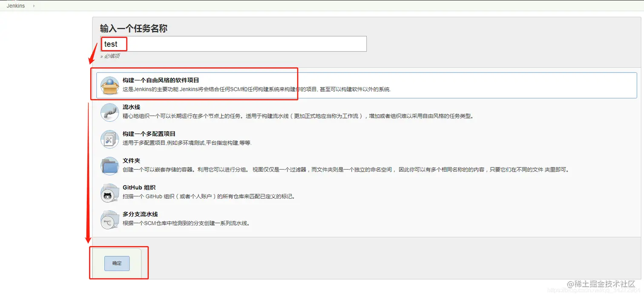This screenshot has width=644, height=297.
Task: Select the GitHub organization octocat icon
Action: pyautogui.click(x=109, y=193)
